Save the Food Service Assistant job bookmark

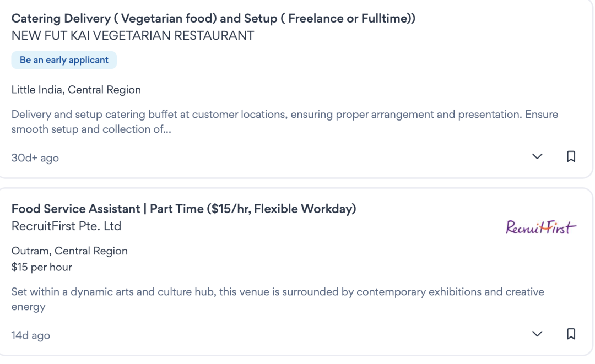(571, 334)
